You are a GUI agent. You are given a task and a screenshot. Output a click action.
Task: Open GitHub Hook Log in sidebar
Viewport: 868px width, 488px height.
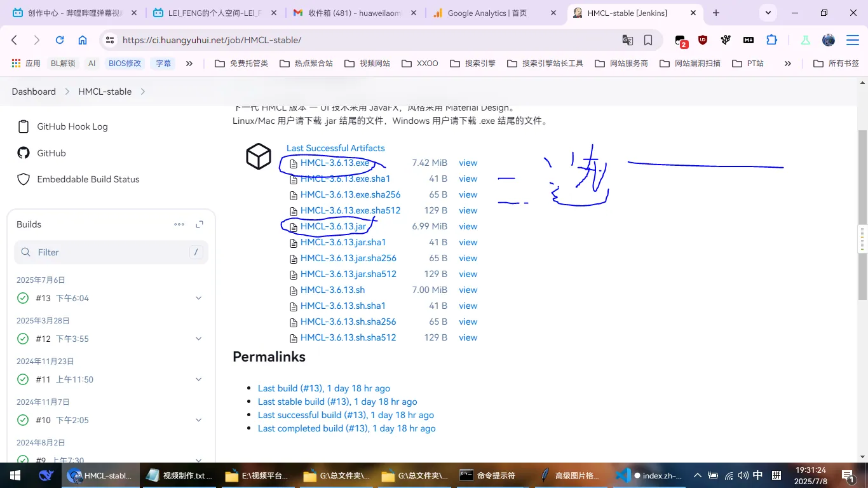click(72, 126)
